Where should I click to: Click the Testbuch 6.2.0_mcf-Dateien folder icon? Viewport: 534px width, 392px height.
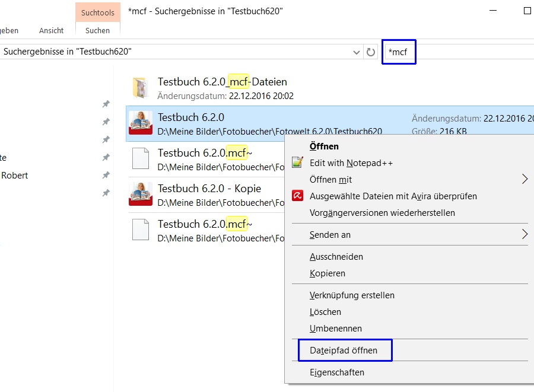pyautogui.click(x=141, y=88)
